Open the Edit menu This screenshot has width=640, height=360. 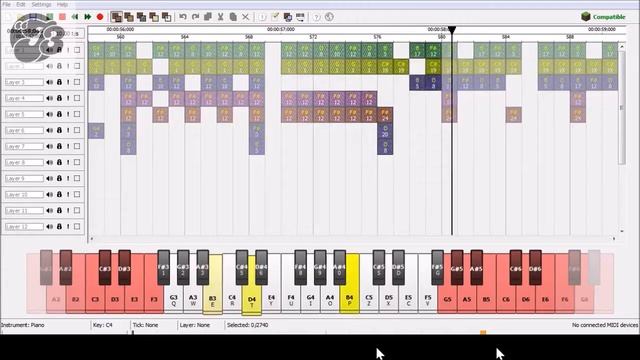21,4
